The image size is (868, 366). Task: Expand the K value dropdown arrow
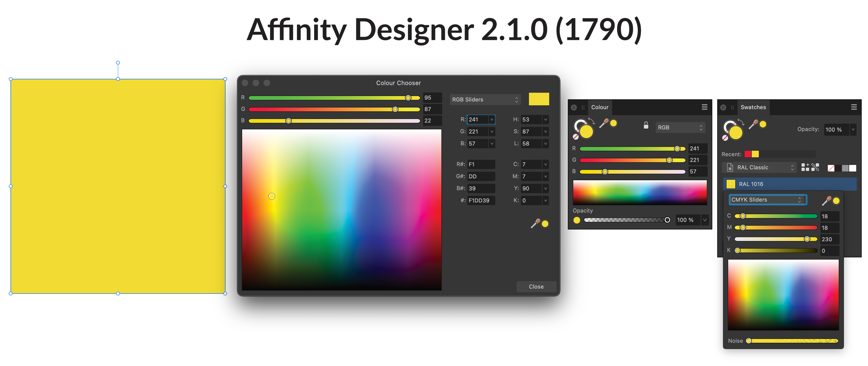click(x=545, y=200)
